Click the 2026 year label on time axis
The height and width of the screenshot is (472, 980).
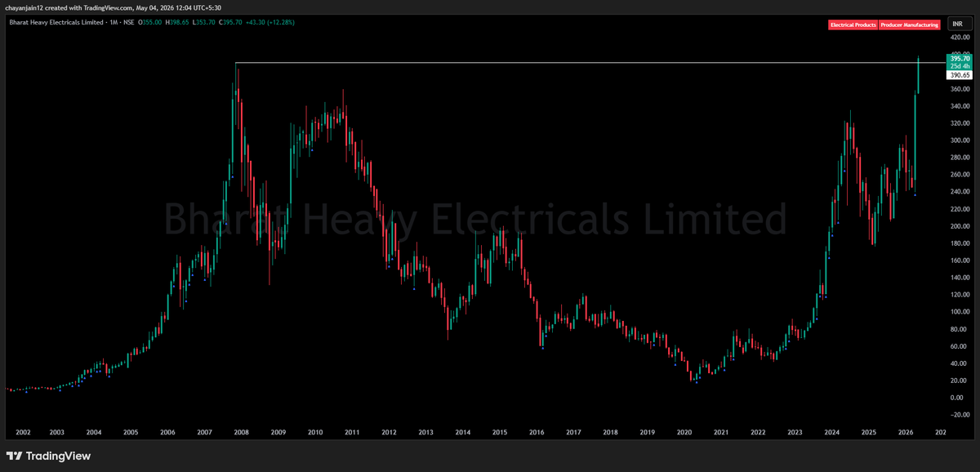(x=906, y=432)
